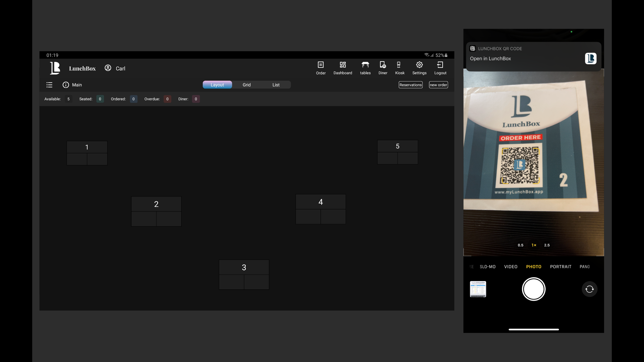This screenshot has width=644, height=362.
Task: Switch to the List view tab
Action: coord(276,85)
